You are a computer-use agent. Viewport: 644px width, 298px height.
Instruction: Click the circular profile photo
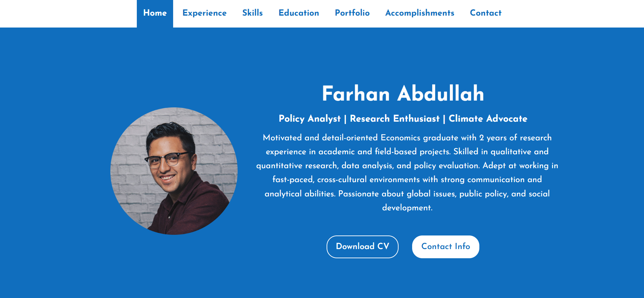pyautogui.click(x=174, y=171)
